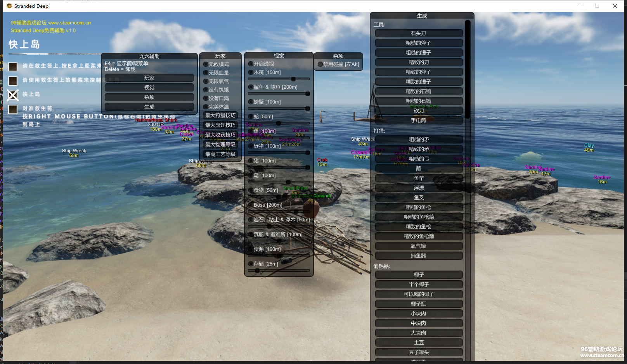Open the 玩家 section in 九六辅助 menu
Screen dimensions: 627x364
(149, 78)
